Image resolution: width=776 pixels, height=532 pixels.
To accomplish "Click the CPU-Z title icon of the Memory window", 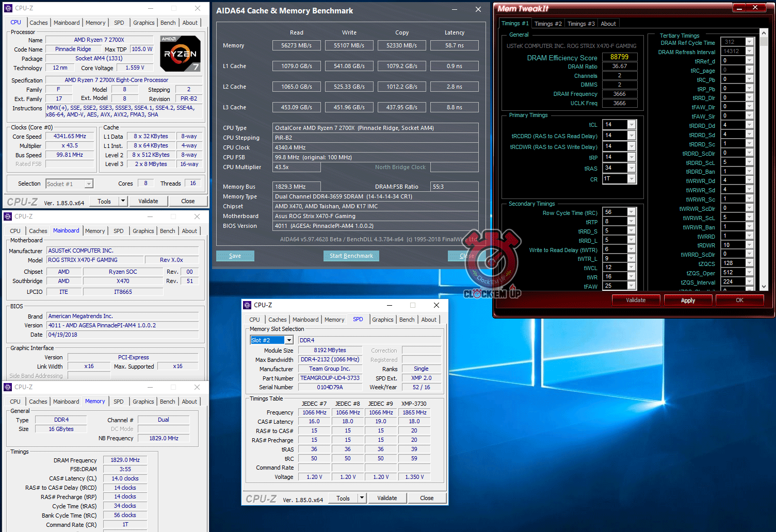I will click(8, 387).
